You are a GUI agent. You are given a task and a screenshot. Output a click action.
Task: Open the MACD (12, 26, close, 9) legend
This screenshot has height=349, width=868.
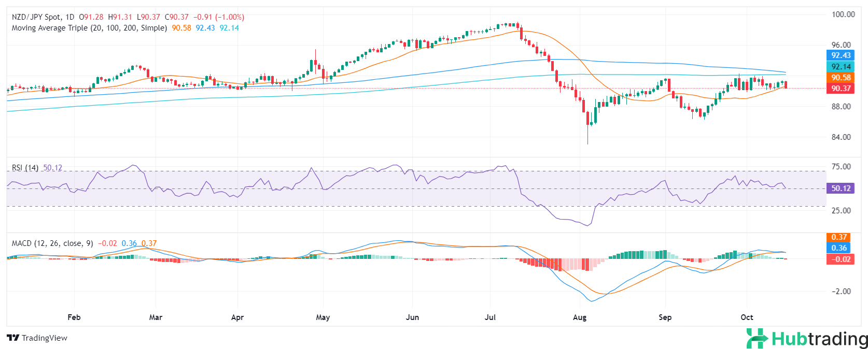pos(52,243)
